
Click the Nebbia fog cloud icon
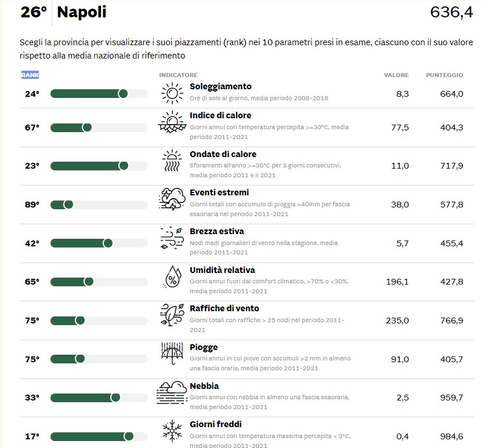(172, 392)
